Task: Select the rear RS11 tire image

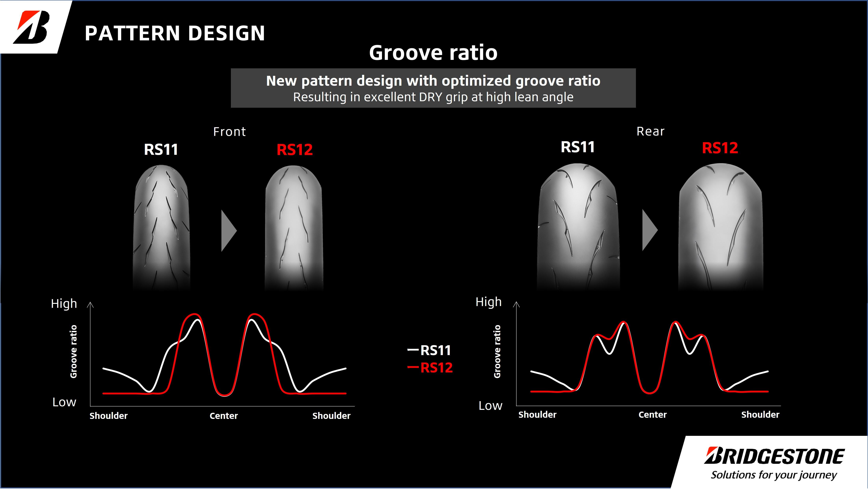Action: tap(578, 226)
